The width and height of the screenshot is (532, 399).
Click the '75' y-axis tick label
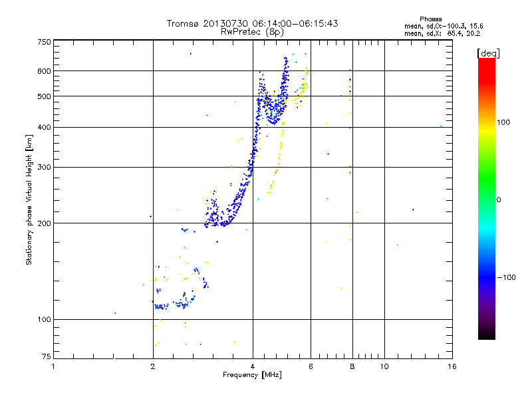[47, 356]
